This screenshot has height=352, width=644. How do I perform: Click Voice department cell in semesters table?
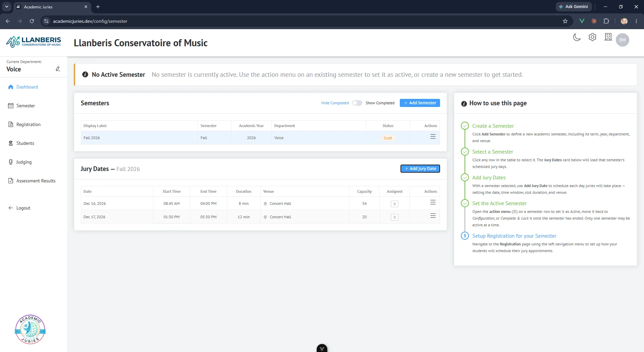(319, 138)
